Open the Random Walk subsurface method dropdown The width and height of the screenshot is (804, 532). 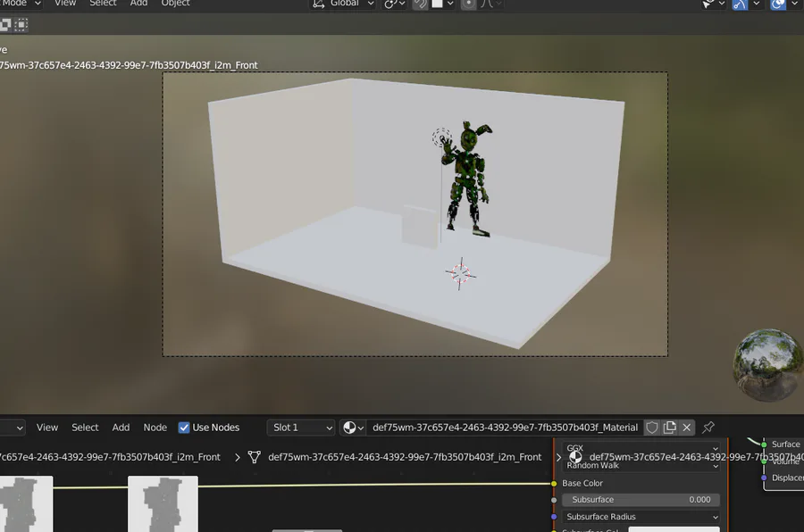tap(641, 465)
